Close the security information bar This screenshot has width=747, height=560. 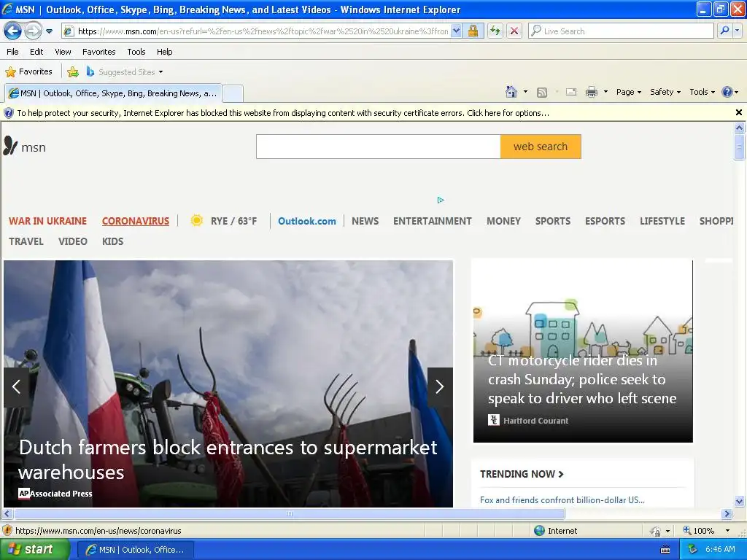pos(738,112)
